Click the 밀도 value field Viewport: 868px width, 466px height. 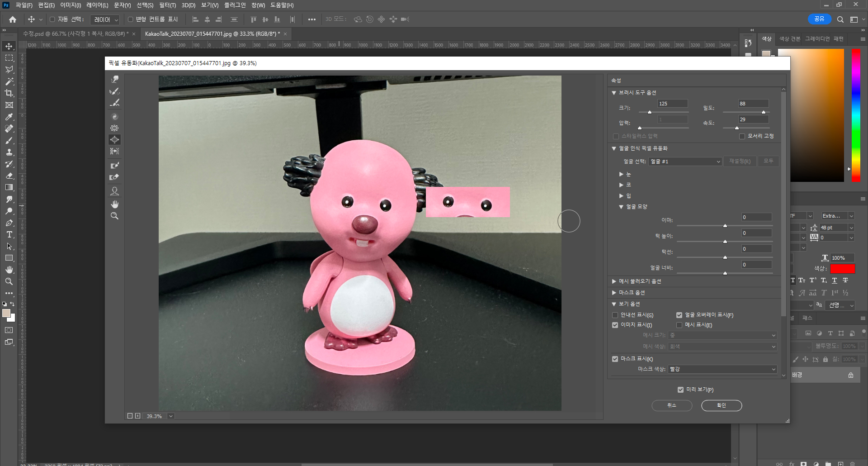coord(753,104)
